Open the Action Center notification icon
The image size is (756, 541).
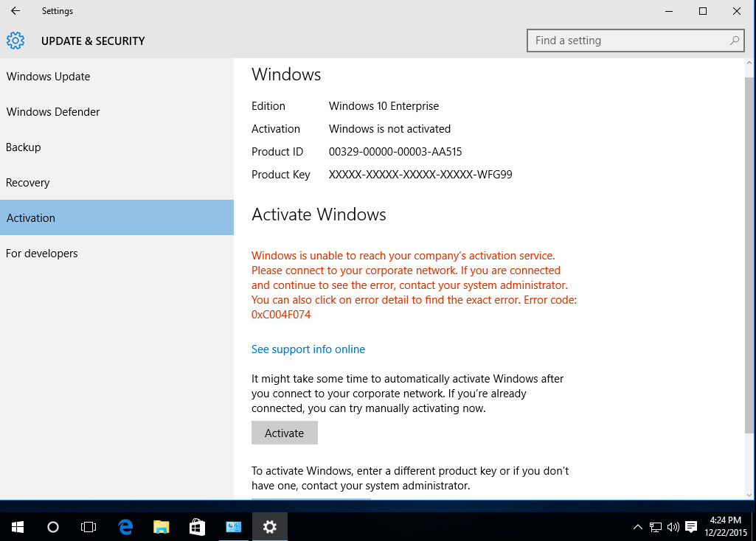point(690,526)
